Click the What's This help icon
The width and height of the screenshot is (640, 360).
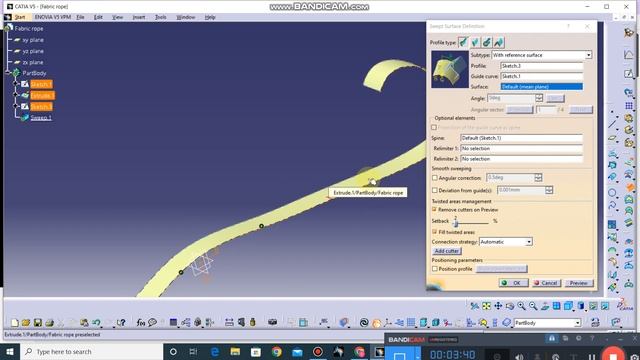(x=121, y=322)
